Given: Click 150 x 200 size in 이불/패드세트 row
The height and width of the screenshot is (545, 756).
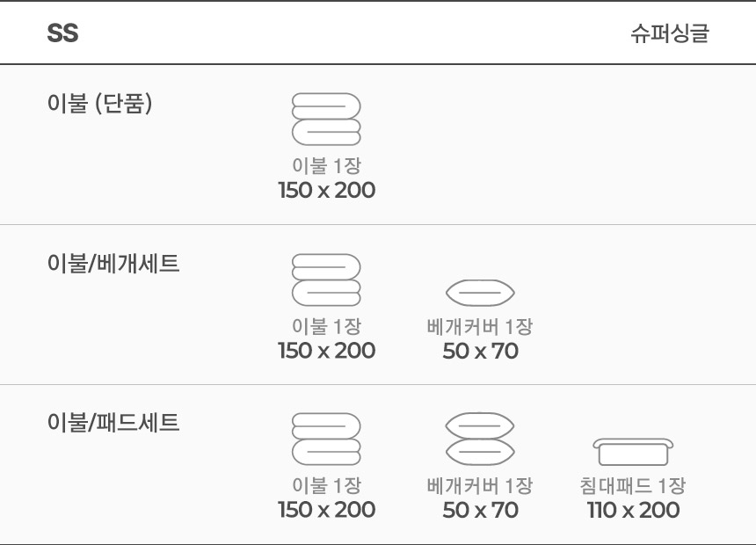Looking at the screenshot, I should (326, 510).
